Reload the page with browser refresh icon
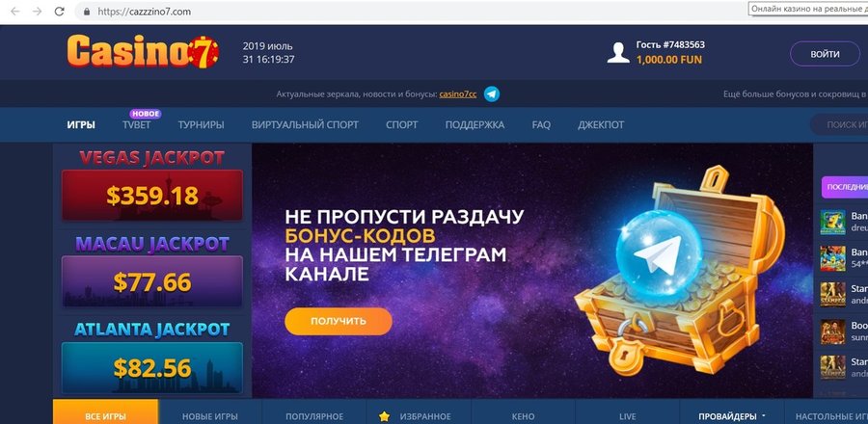Screen dimensions: 868x424 click(x=59, y=12)
